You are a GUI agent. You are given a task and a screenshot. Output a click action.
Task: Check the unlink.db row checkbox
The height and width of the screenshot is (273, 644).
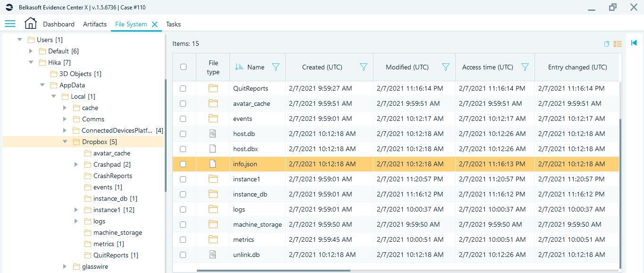183,255
